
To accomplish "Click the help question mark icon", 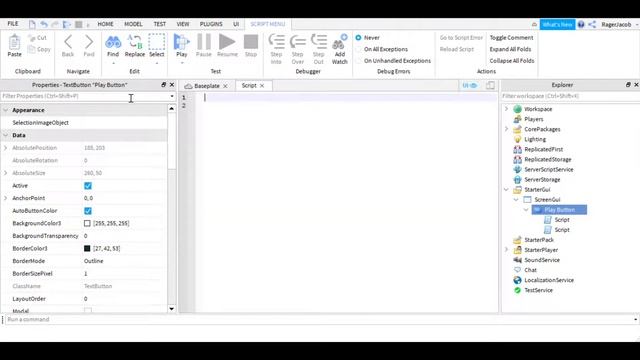I will click(581, 24).
